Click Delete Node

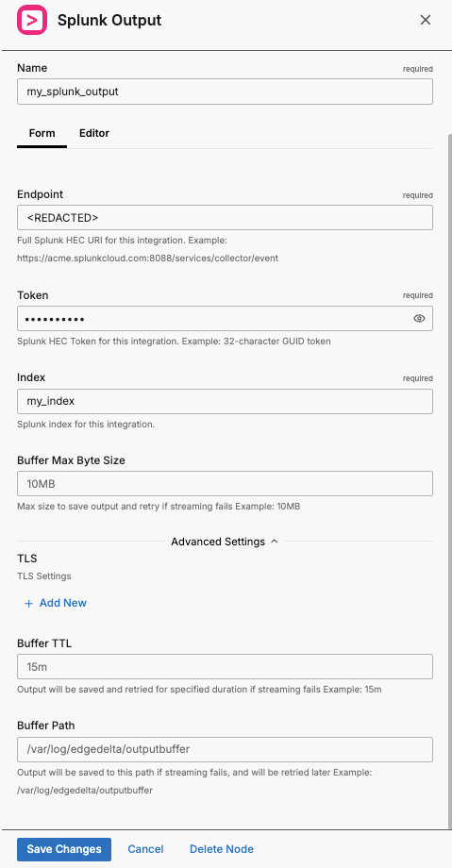coord(222,849)
